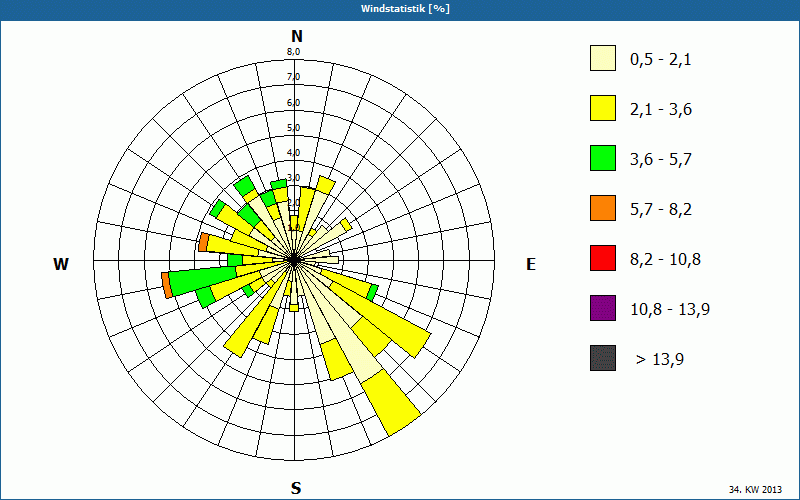This screenshot has height=500, width=800.
Task: Click the green 3,6 - 5,7 legend swatch
Action: [x=603, y=158]
